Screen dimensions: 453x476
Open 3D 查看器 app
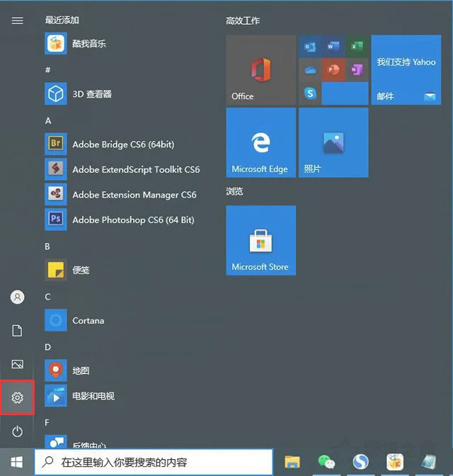pyautogui.click(x=79, y=93)
